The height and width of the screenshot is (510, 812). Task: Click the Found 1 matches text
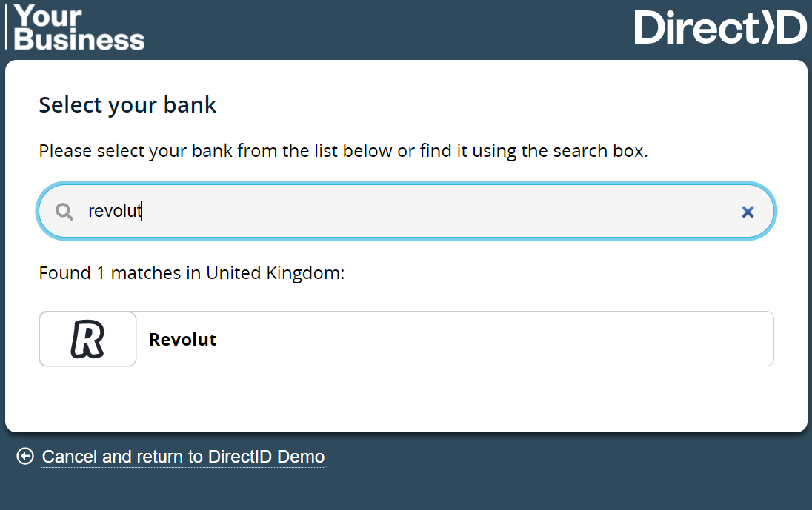click(x=192, y=272)
